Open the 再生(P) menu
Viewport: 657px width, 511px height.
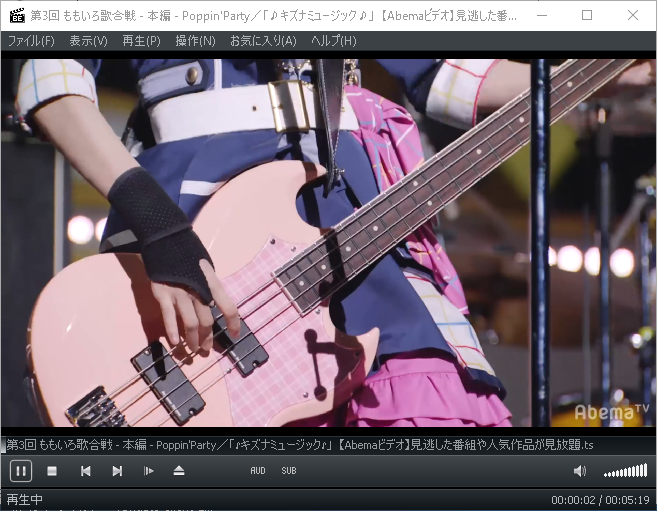click(141, 41)
